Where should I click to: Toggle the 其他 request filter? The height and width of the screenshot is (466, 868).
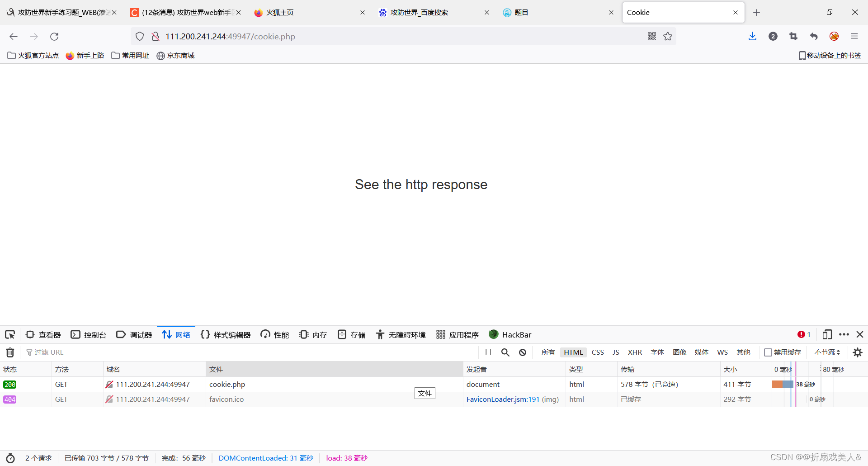coord(743,352)
